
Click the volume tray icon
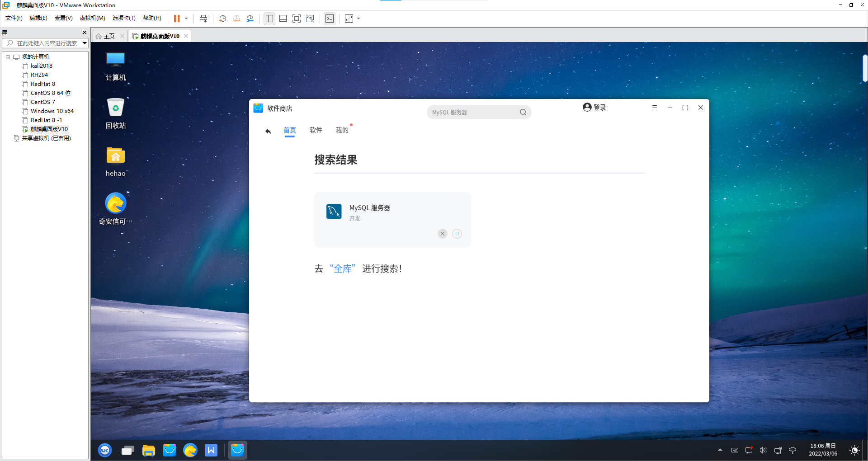tap(763, 450)
